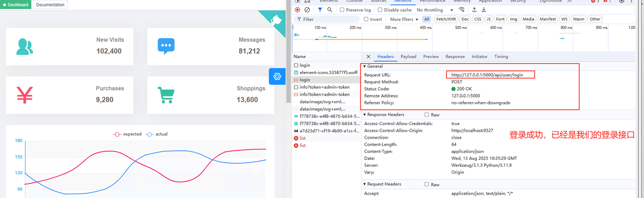Toggle the expected series in chart legend
This screenshot has width=644, height=198.
(x=127, y=134)
